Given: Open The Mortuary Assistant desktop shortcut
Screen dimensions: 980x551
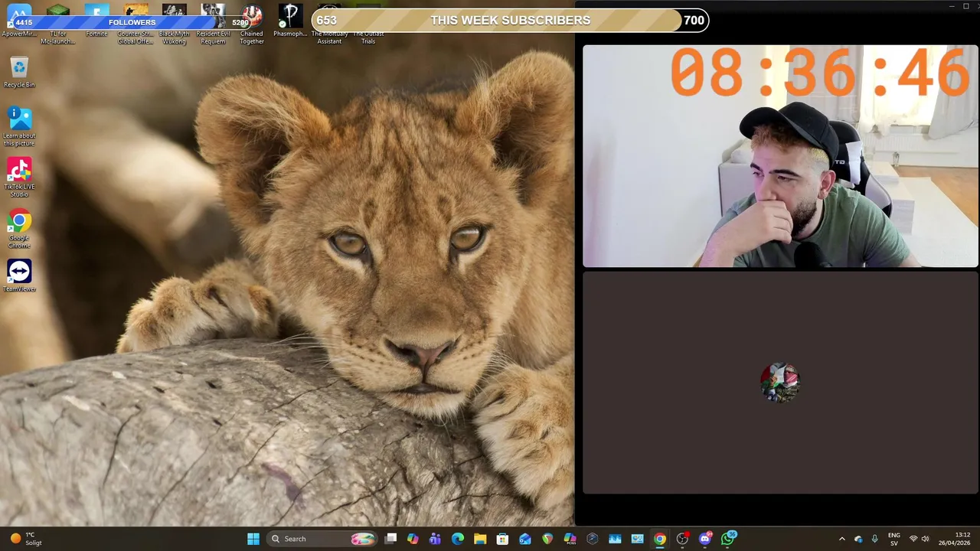Looking at the screenshot, I should point(329,24).
